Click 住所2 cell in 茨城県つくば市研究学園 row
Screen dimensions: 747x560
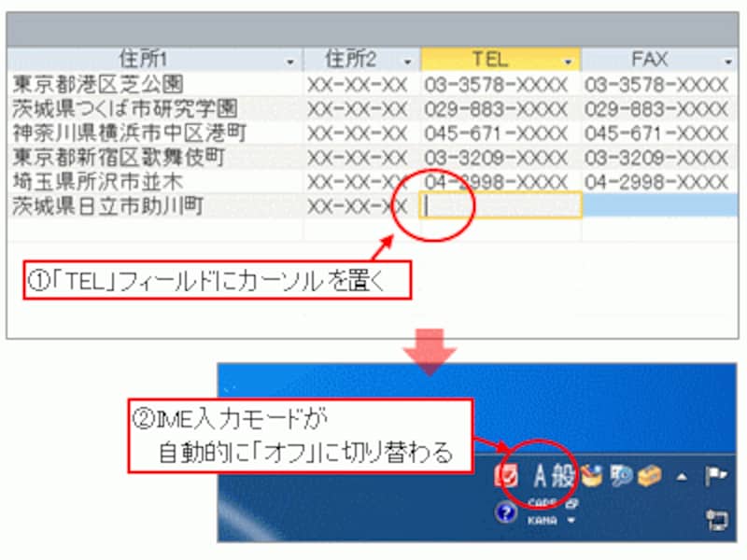click(362, 108)
